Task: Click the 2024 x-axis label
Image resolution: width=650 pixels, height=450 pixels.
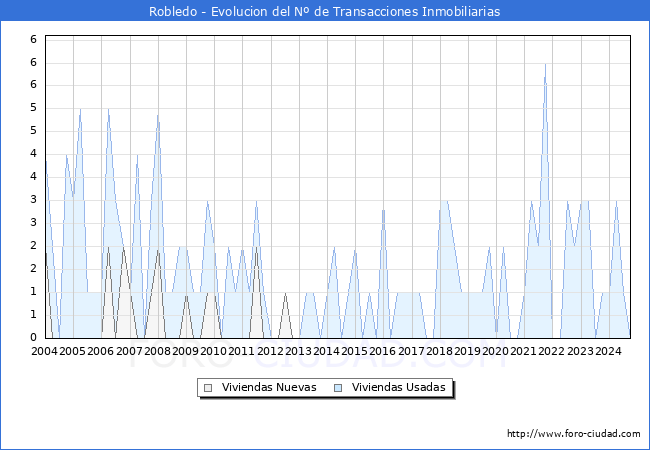Action: [609, 351]
